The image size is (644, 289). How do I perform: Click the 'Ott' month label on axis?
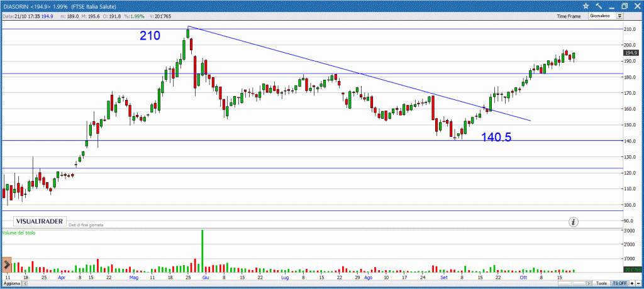[x=523, y=278]
